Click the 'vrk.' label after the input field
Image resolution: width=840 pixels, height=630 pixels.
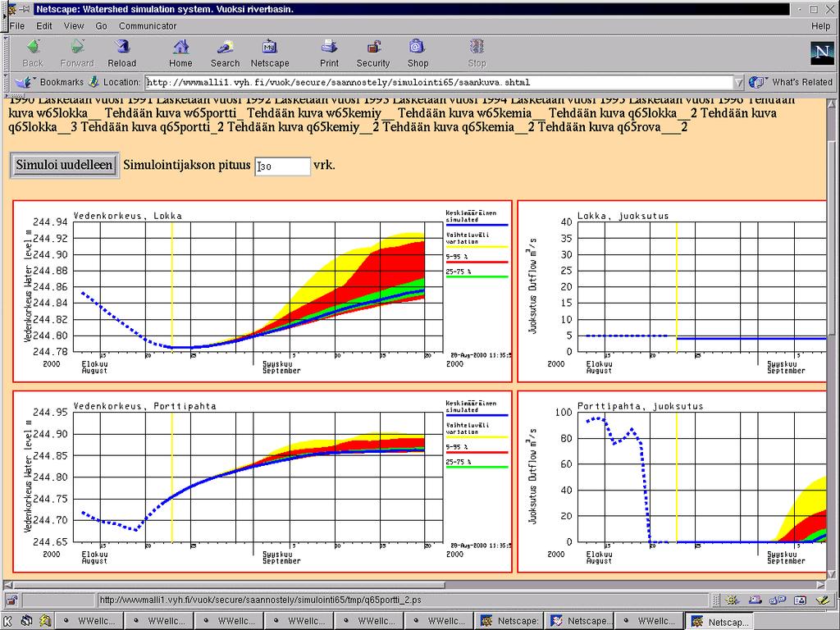click(324, 165)
